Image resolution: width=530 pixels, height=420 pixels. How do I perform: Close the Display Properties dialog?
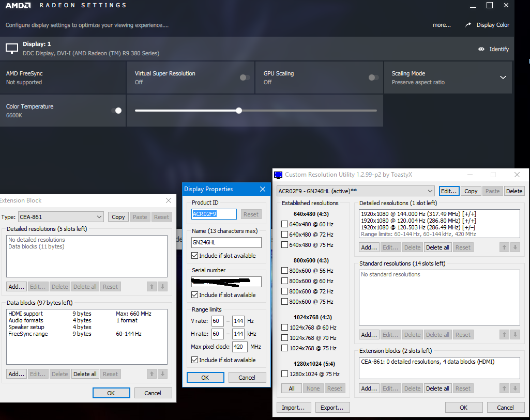click(x=263, y=189)
